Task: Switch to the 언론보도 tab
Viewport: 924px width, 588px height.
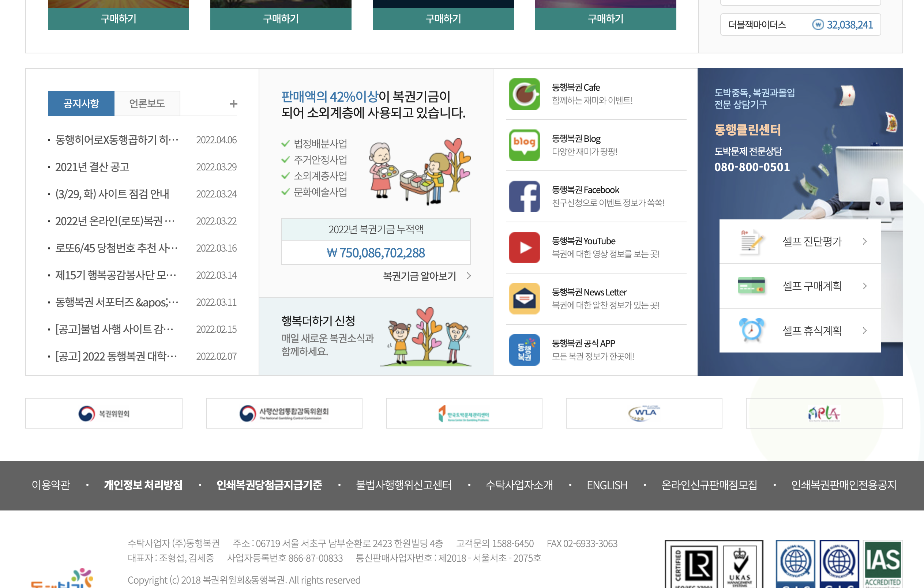Action: (x=147, y=103)
